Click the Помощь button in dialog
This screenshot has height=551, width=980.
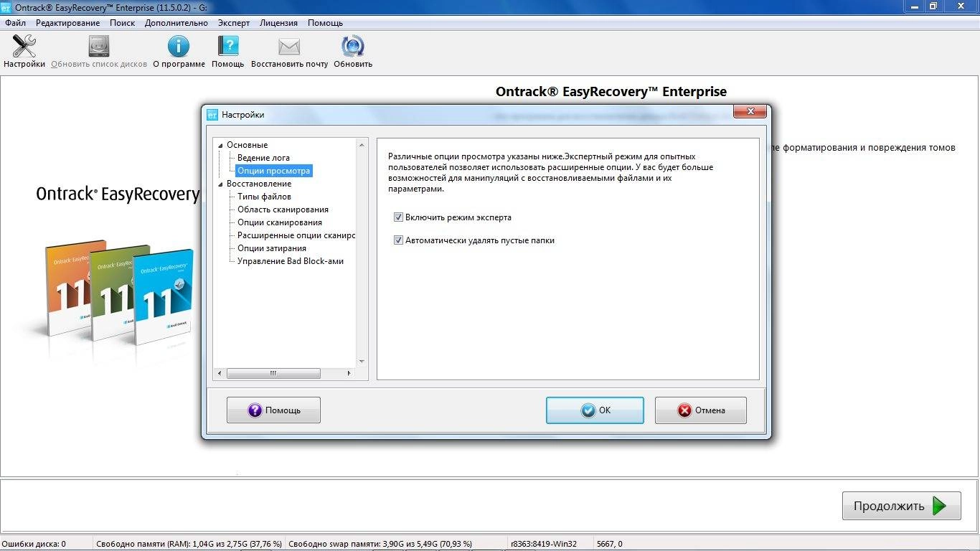[273, 410]
